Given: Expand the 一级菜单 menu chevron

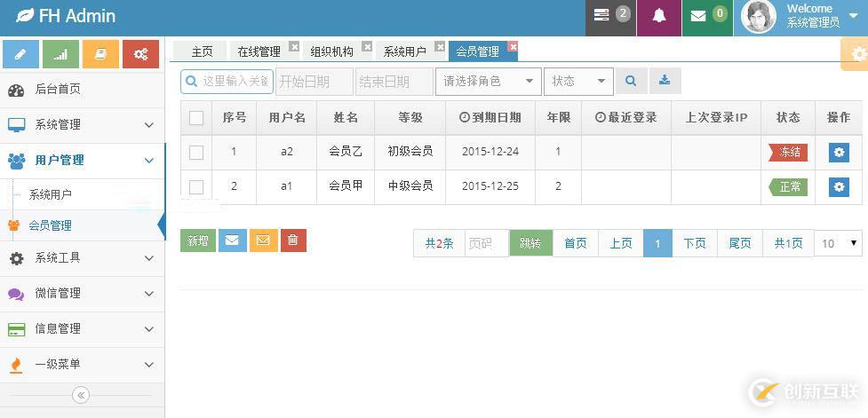Looking at the screenshot, I should point(149,365).
